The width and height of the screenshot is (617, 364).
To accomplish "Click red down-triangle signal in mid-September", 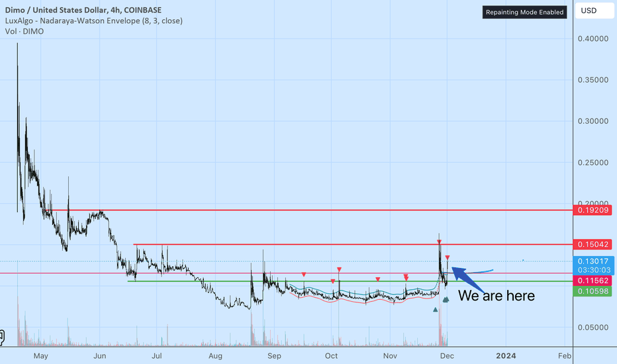I will pyautogui.click(x=304, y=274).
